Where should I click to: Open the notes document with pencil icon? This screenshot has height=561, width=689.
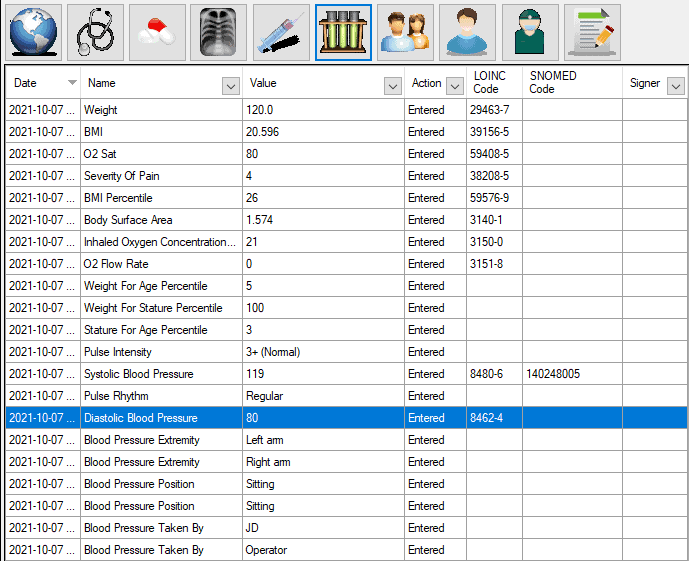pos(592,33)
